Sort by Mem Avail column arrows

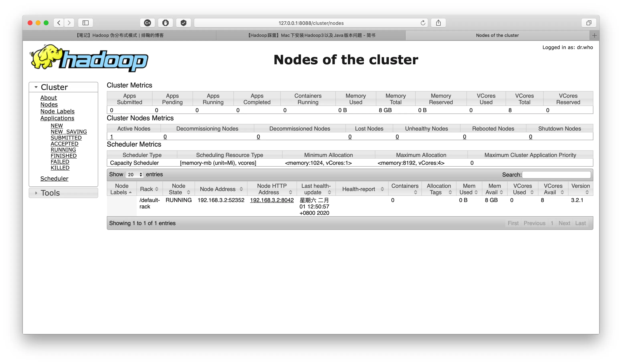tap(501, 192)
